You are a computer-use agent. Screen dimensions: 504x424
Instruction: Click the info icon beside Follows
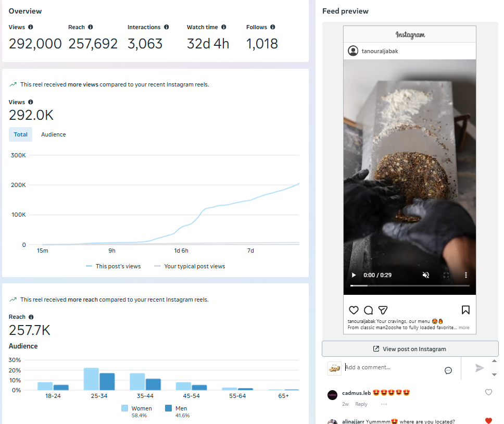(x=273, y=27)
